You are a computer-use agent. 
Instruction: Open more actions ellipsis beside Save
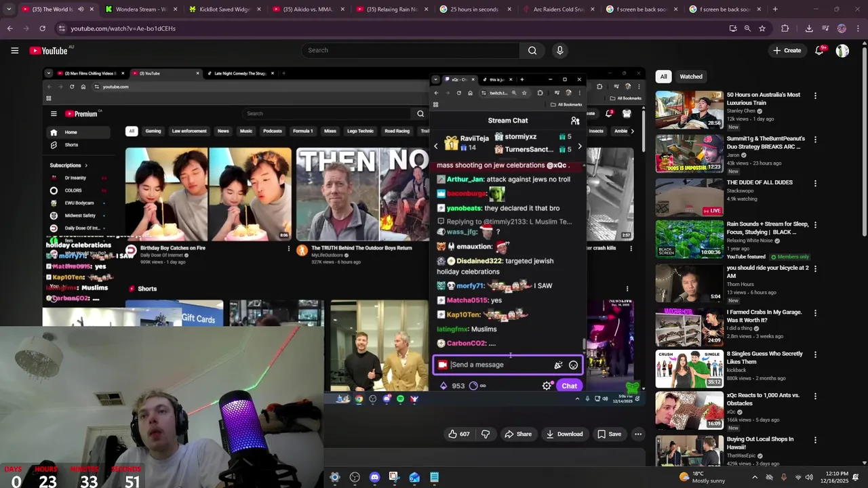638,434
